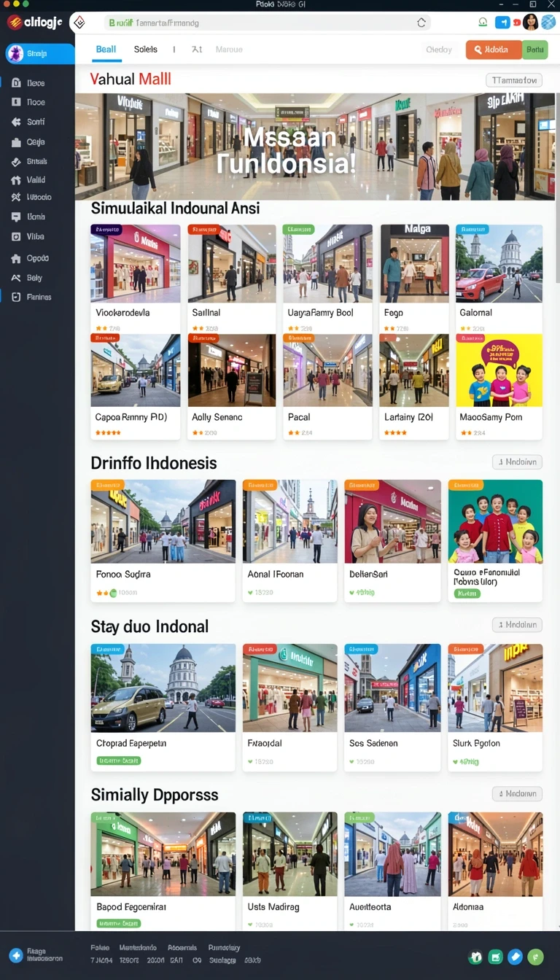Open the Lartainy card
560x980 pixels.
pos(414,386)
